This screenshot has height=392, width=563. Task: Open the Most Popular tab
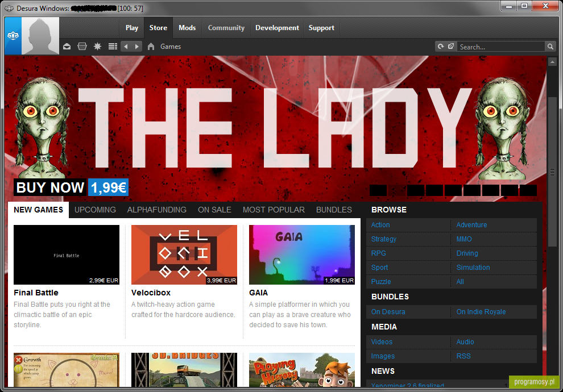[274, 210]
